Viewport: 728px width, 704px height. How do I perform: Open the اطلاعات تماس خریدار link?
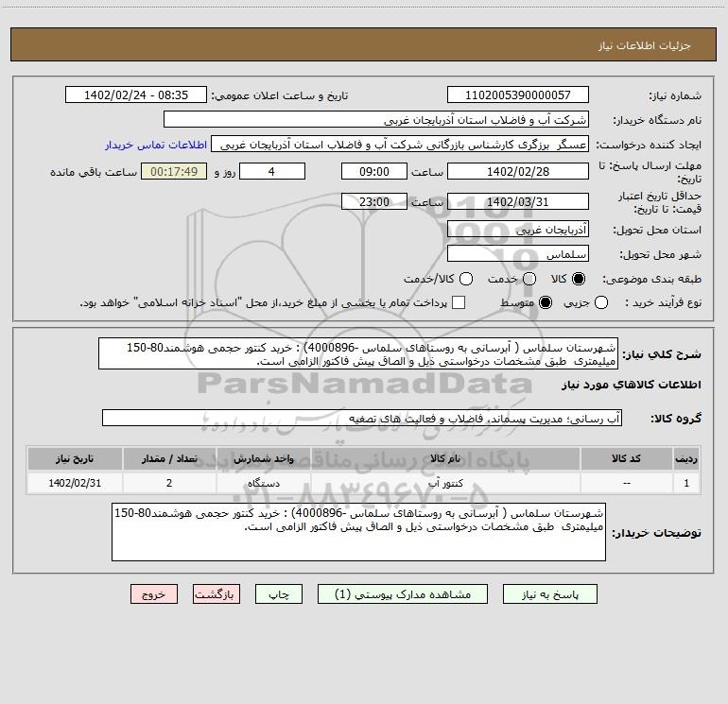[x=156, y=145]
